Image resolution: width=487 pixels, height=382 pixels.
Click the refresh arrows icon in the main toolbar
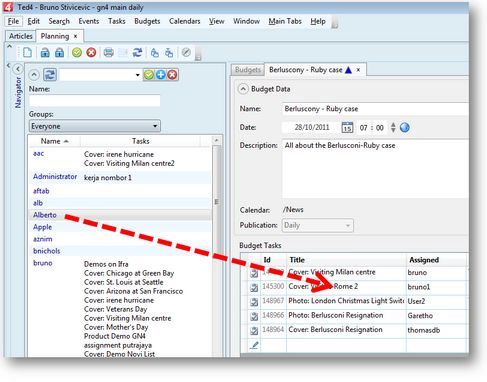(x=137, y=53)
